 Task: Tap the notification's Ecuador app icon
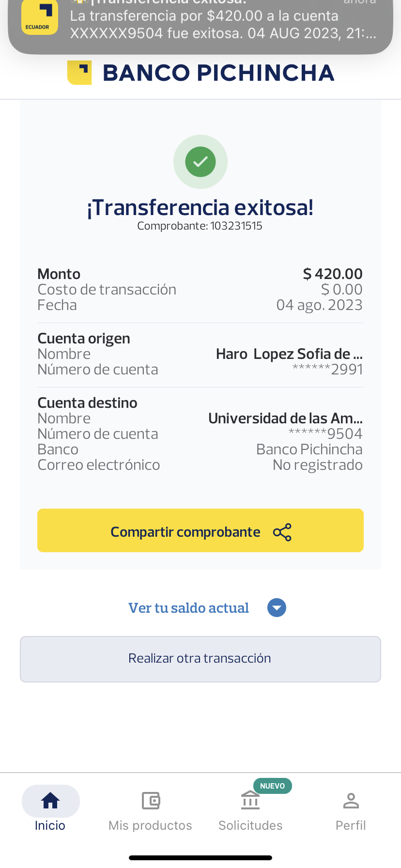coord(40,17)
